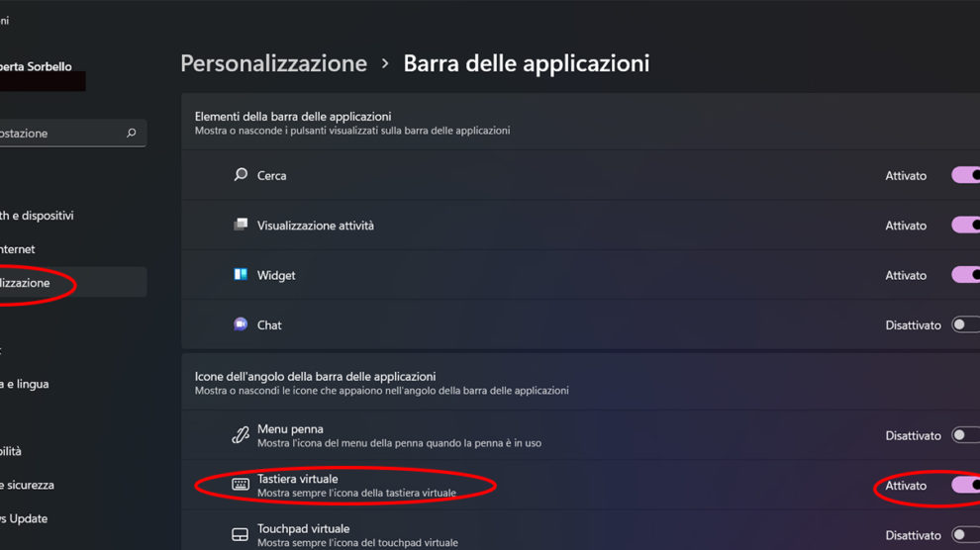Click the Menu penna pen icon
This screenshot has height=550, width=980.
click(x=241, y=434)
